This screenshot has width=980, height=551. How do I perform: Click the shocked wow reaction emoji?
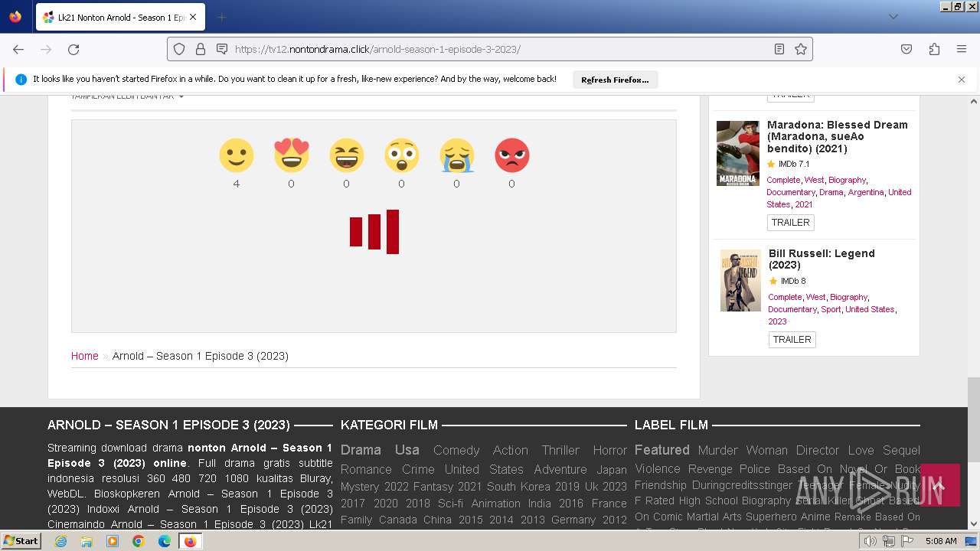pos(401,155)
